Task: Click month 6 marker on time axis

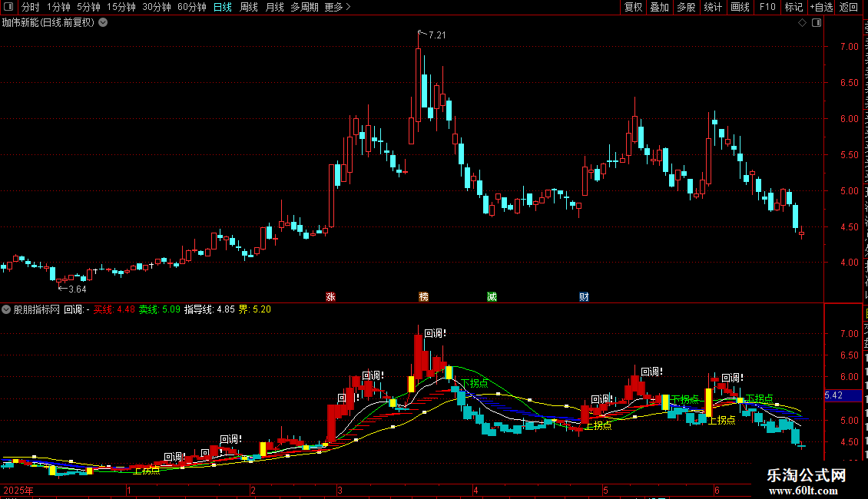Action: (x=717, y=491)
